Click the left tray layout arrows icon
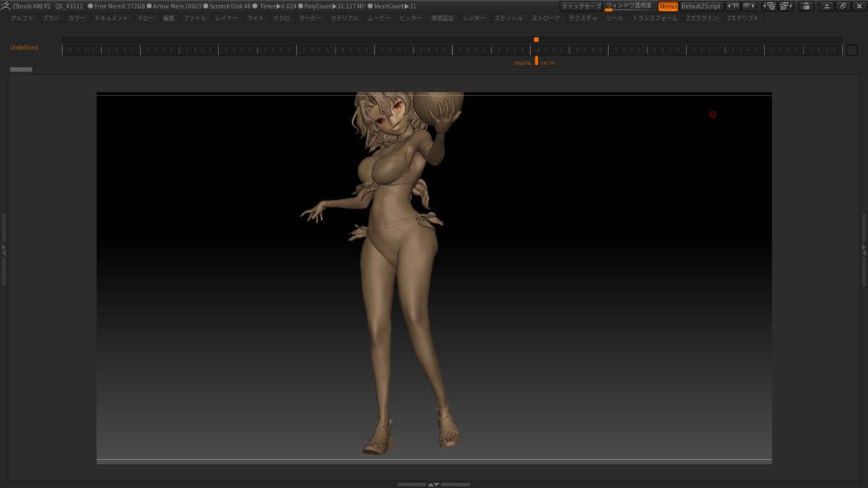Viewport: 868px width, 488px height. [733, 6]
